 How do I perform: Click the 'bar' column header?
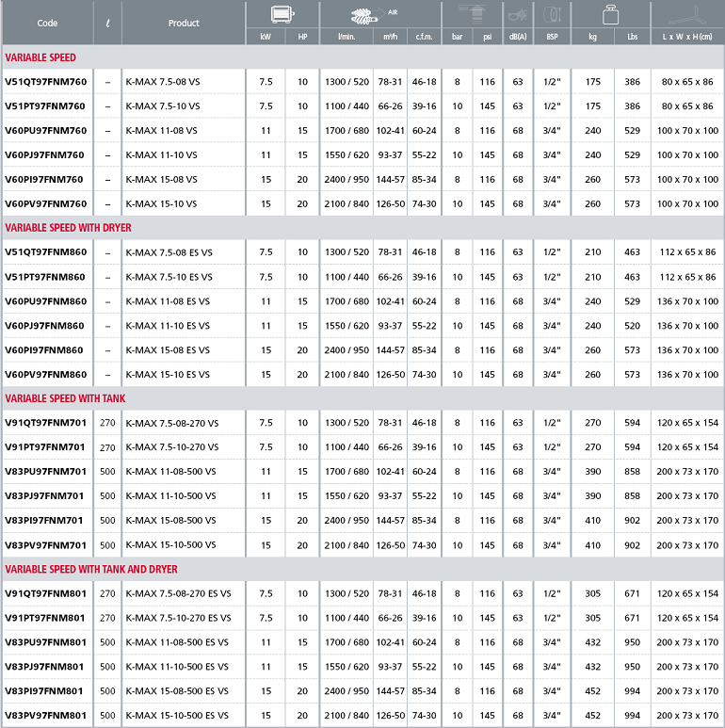[458, 37]
